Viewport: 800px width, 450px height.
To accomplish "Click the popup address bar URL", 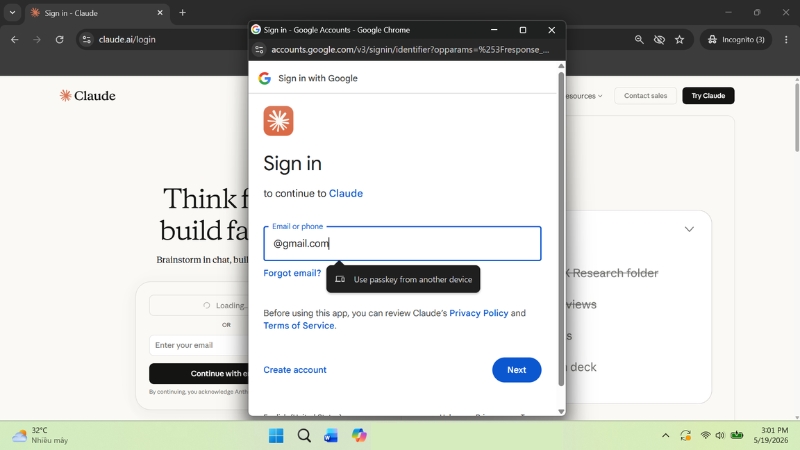I will 410,49.
